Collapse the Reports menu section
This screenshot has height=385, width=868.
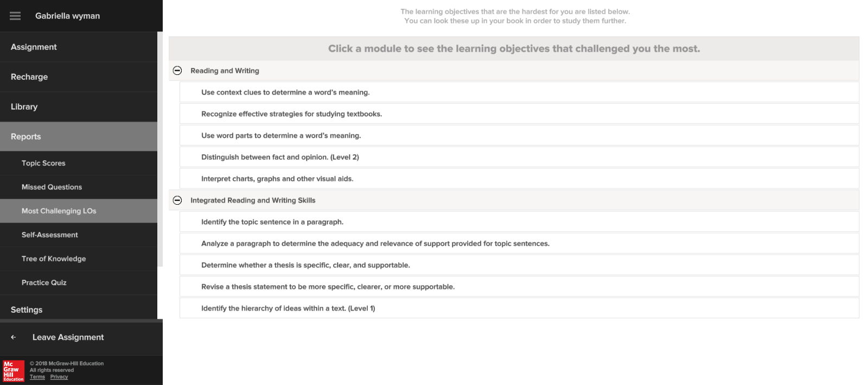(79, 136)
